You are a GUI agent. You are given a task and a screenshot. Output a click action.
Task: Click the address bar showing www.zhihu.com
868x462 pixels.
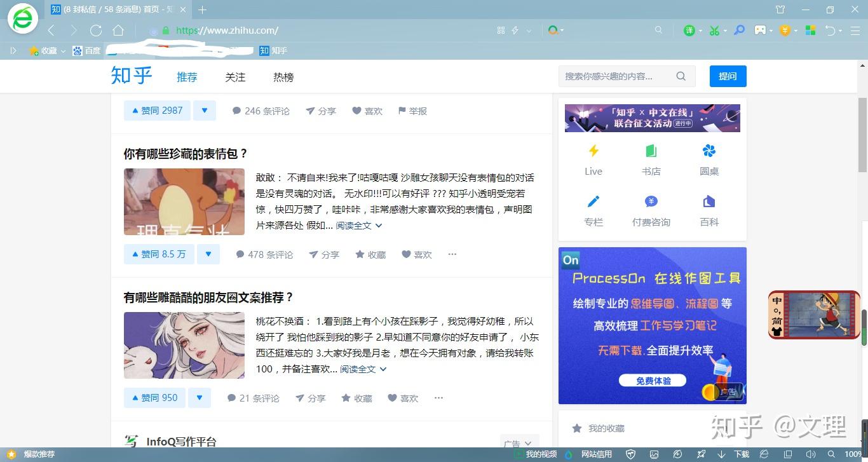click(318, 31)
